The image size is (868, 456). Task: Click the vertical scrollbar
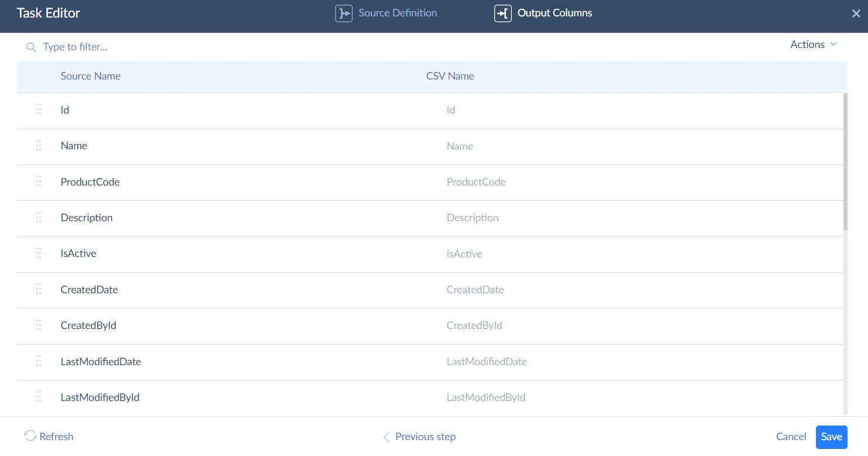(843, 158)
